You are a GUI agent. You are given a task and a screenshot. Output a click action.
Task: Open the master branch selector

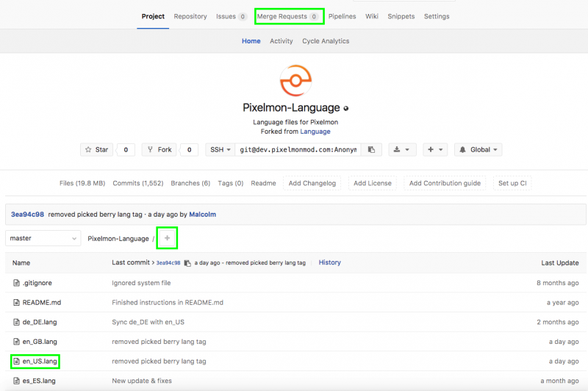(x=43, y=238)
